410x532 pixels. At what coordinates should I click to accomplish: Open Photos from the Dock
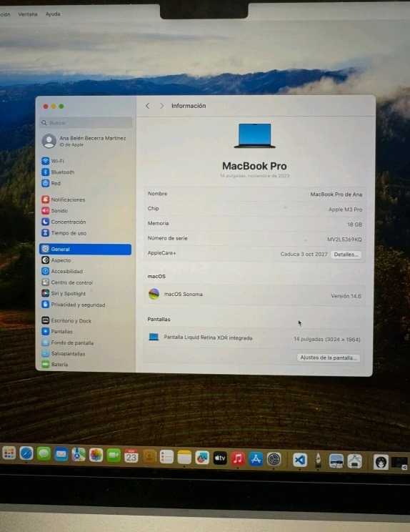click(x=96, y=455)
